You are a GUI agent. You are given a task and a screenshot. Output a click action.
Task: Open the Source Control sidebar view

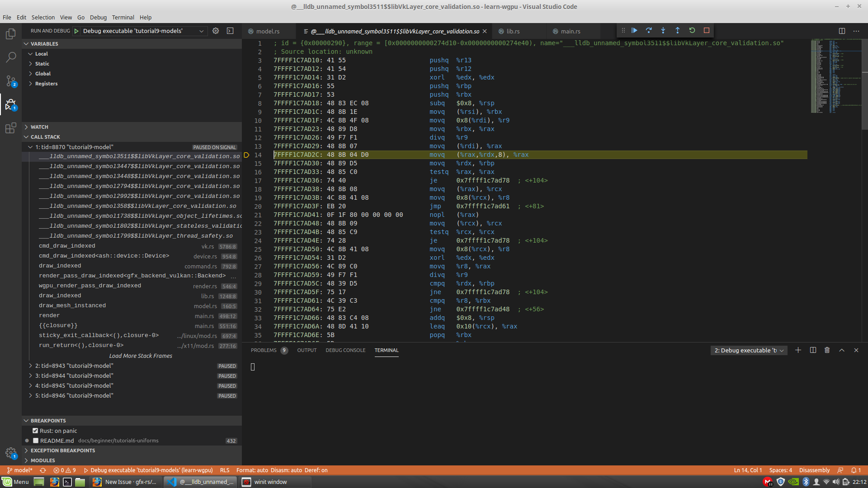pos(11,80)
